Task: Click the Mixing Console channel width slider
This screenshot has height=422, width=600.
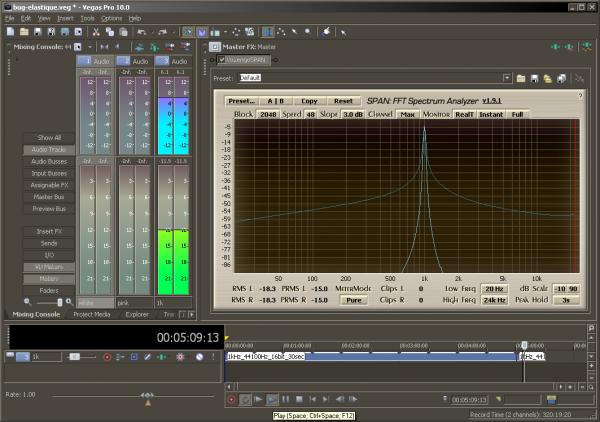Action: point(60,302)
